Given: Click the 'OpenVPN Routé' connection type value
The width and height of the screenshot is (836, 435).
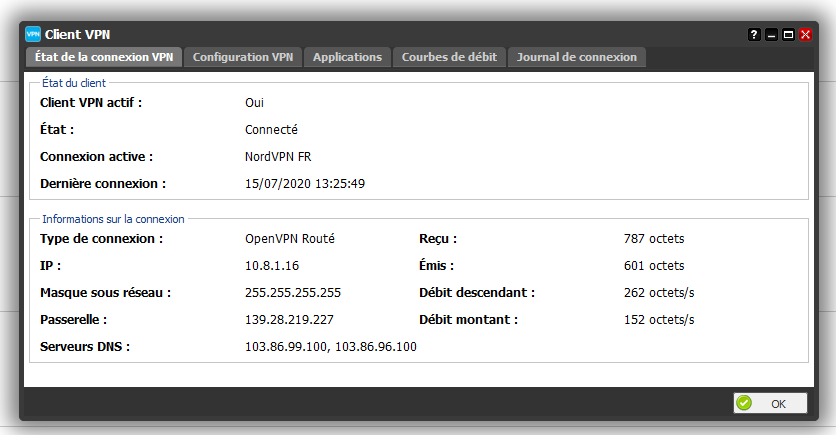Looking at the screenshot, I should pyautogui.click(x=290, y=239).
